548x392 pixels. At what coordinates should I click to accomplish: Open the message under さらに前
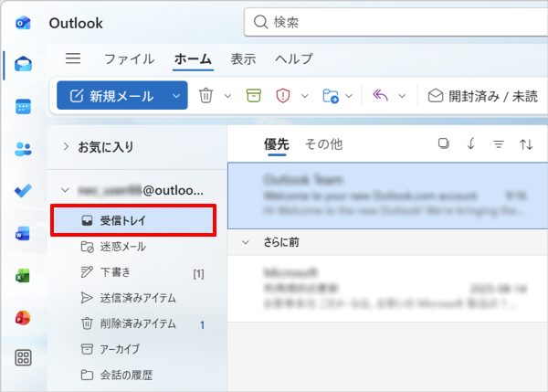coord(387,289)
